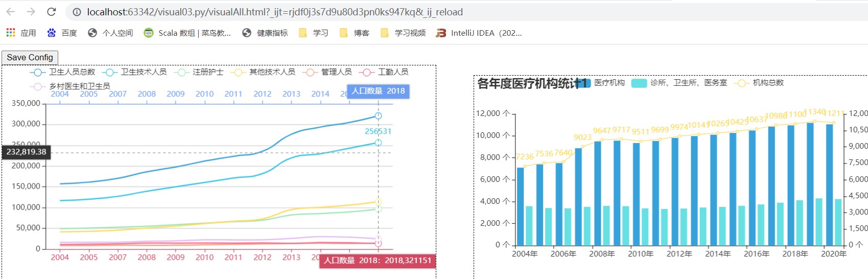The width and height of the screenshot is (868, 279).
Task: Toggle the 卫生人员总数 legend series
Action: pyautogui.click(x=62, y=72)
